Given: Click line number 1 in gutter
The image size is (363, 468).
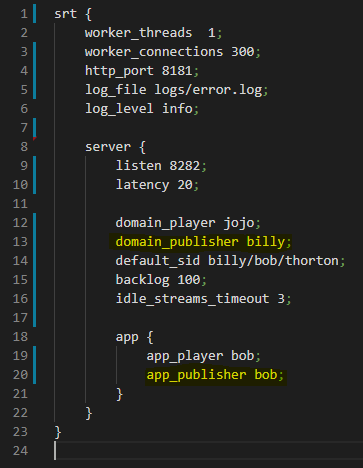Looking at the screenshot, I should click(x=24, y=14).
